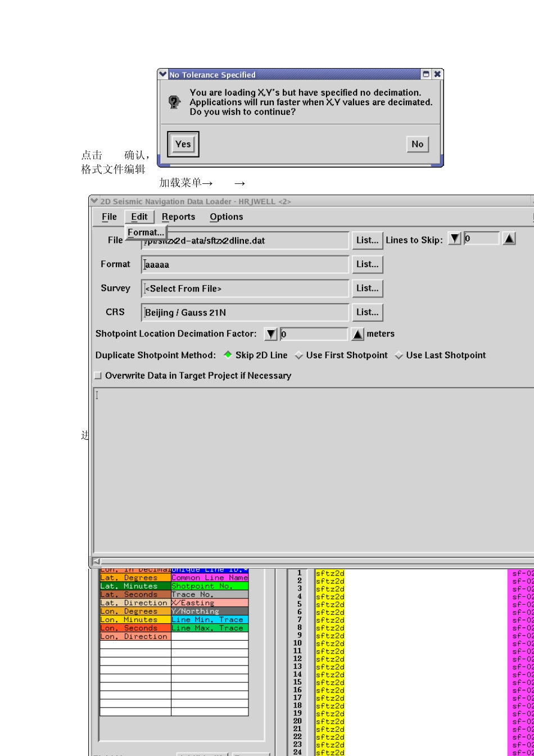This screenshot has height=756, width=534.
Task: Click the question mark icon in the dialog
Action: tap(174, 102)
